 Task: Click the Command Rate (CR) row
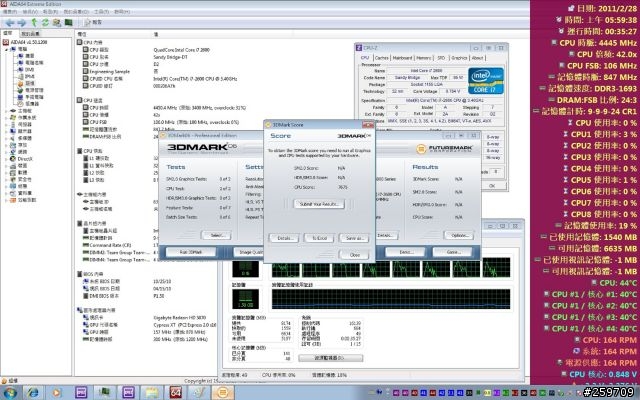[x=107, y=245]
